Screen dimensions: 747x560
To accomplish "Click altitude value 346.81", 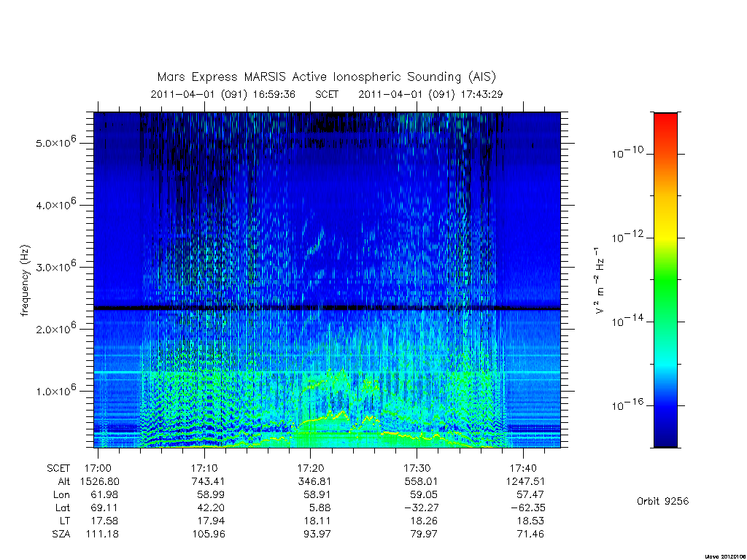I will [x=314, y=481].
